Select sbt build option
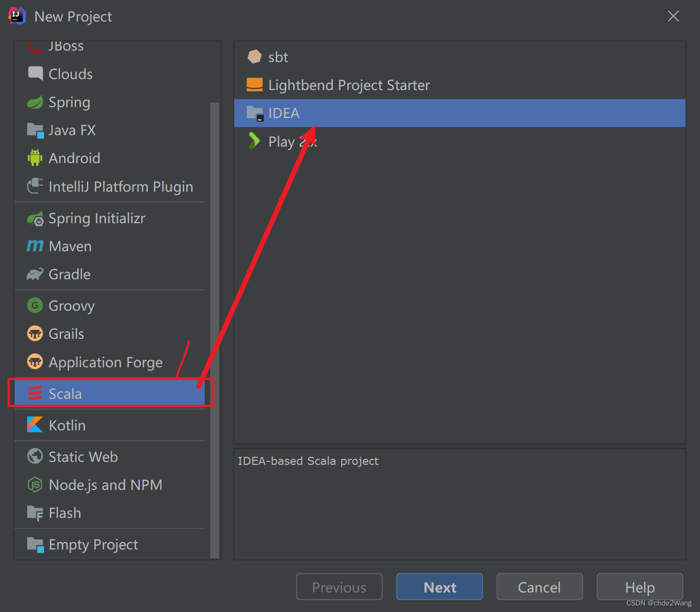 coord(460,57)
